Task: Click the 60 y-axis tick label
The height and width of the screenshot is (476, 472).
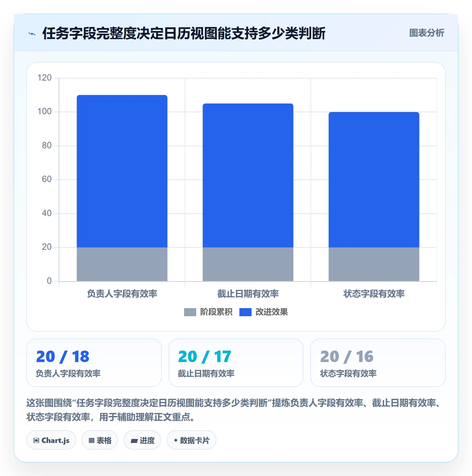Action: (x=47, y=179)
